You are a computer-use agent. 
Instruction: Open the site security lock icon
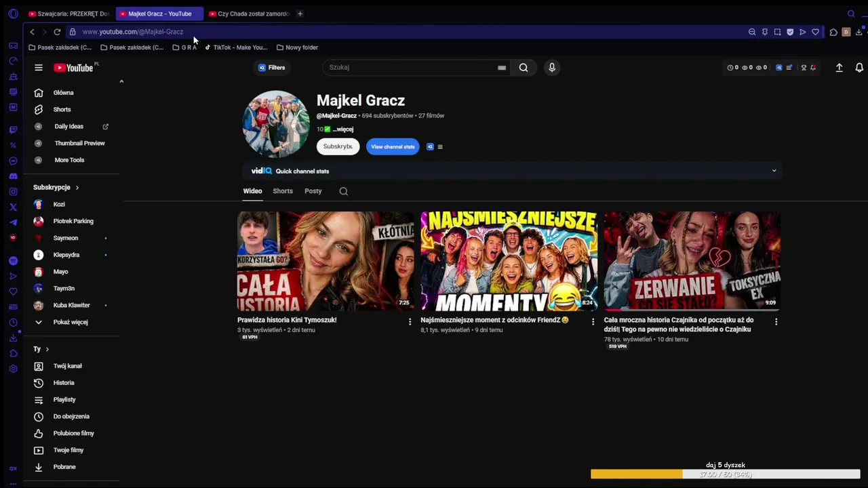tap(73, 32)
